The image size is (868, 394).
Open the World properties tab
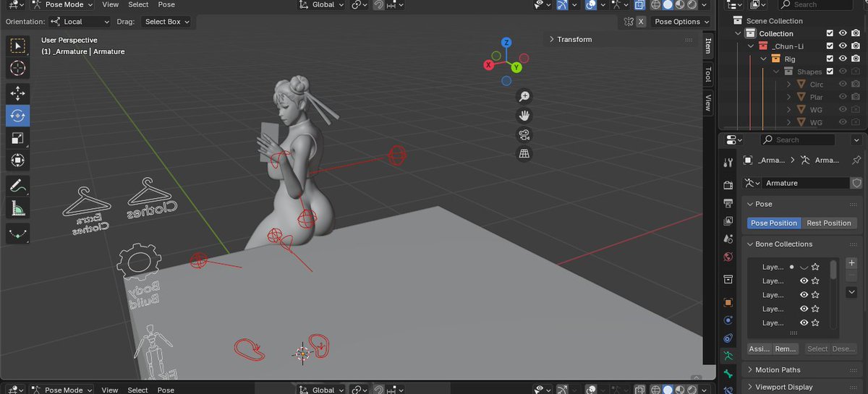(x=728, y=257)
